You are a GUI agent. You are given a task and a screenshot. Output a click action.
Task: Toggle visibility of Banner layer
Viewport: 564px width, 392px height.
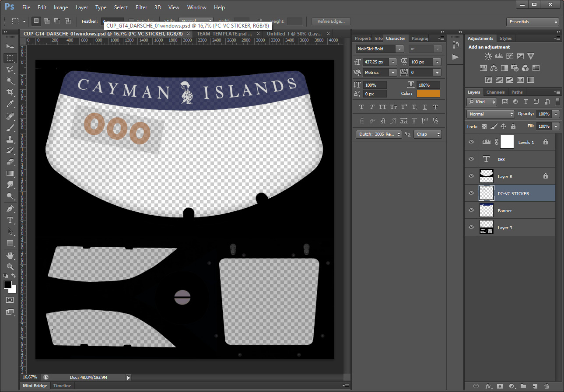pos(471,210)
